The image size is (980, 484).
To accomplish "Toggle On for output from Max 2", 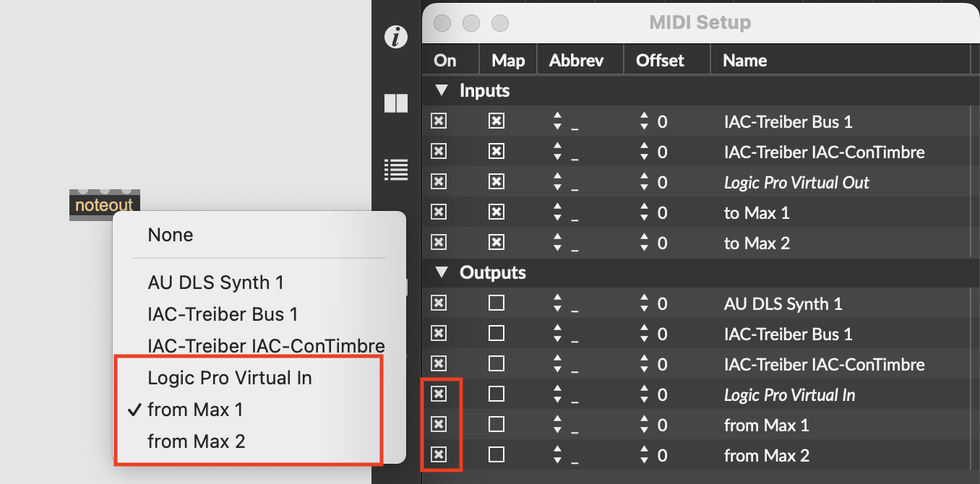I will click(438, 455).
